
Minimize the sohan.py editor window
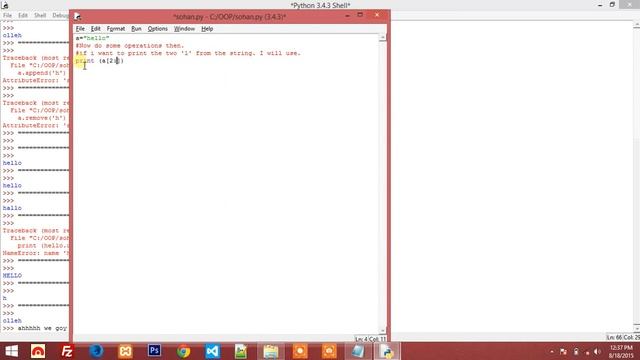pos(347,16)
